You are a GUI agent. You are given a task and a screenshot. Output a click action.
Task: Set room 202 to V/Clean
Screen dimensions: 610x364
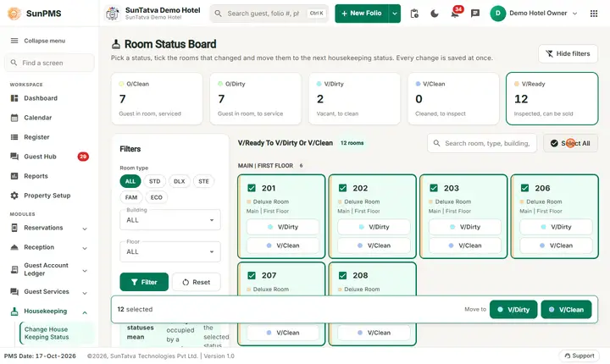(x=374, y=245)
